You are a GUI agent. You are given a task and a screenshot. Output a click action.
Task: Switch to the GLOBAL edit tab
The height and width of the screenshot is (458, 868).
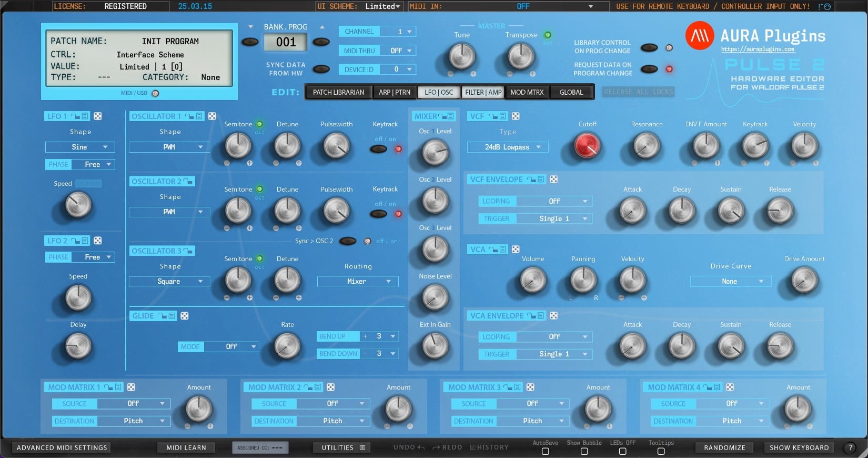click(571, 93)
